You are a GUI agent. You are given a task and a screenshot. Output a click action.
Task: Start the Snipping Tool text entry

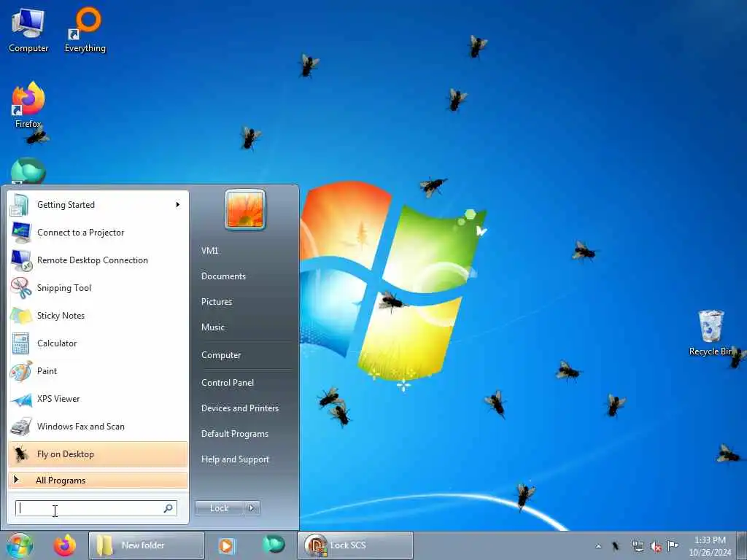[x=64, y=287]
